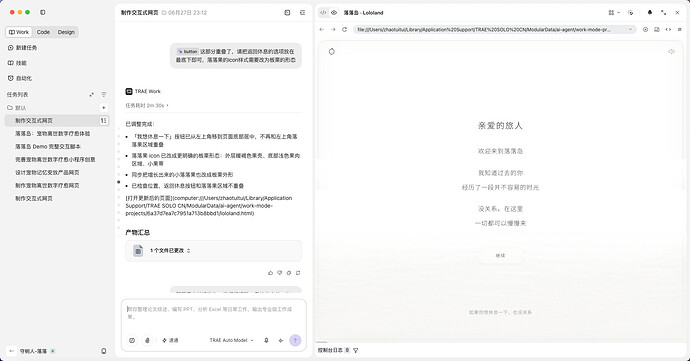Screen dimensions: 690x361
Task: Open the updated page lololand.html link
Action: [209, 206]
